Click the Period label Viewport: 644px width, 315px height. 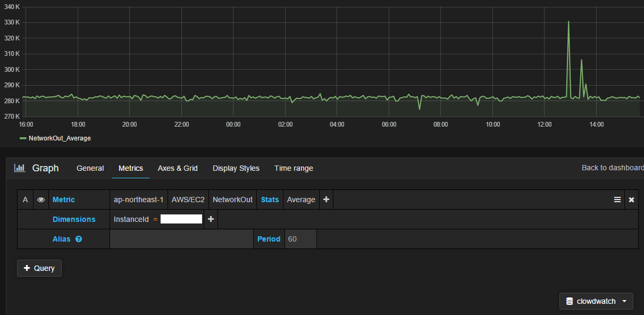269,239
